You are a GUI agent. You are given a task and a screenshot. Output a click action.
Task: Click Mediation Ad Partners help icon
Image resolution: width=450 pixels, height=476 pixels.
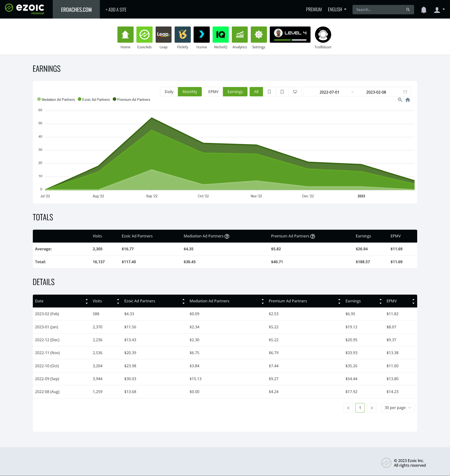pos(227,237)
